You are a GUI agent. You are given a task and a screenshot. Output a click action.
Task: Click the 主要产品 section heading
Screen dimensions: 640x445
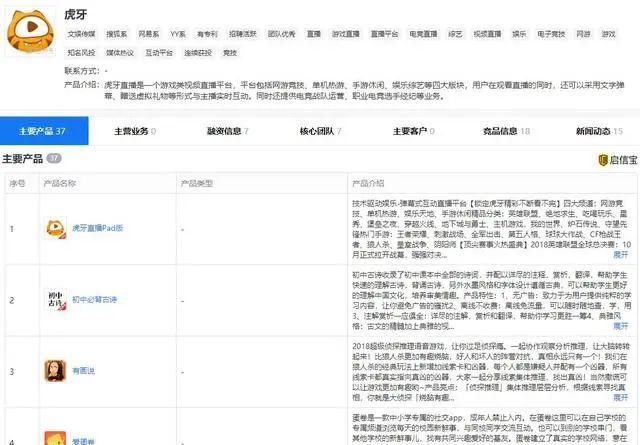(22, 158)
